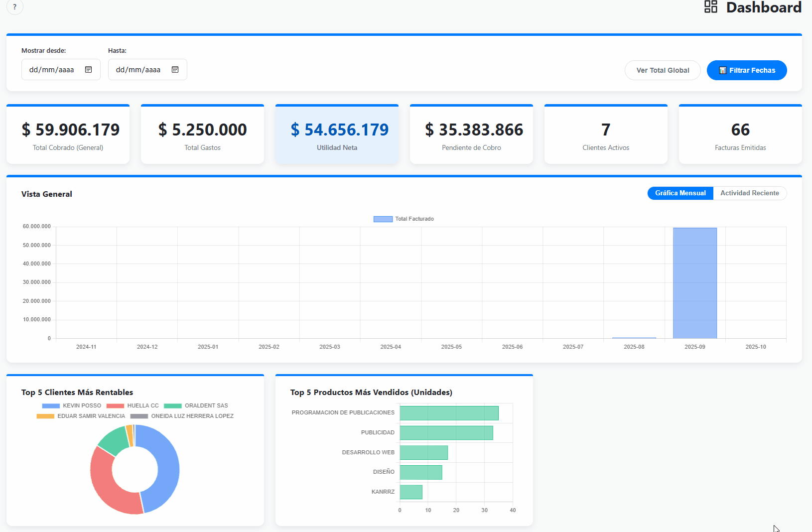Click the Dashboard grid icon
Image resolution: width=812 pixels, height=532 pixels.
click(x=711, y=7)
